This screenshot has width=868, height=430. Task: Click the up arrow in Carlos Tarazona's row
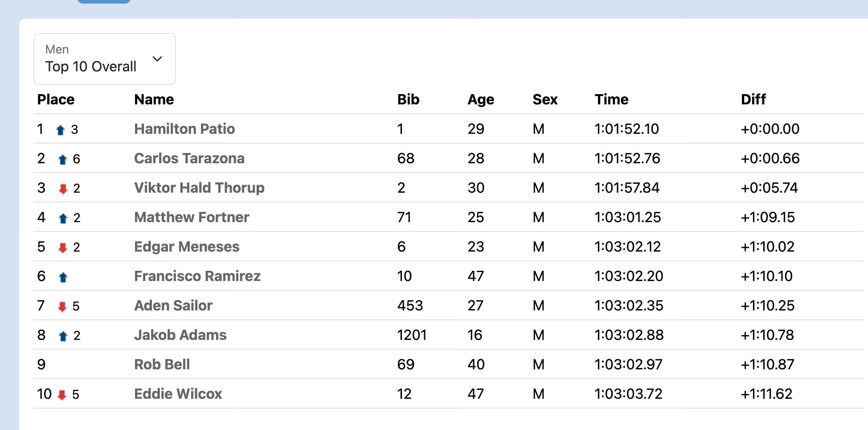[x=62, y=159]
